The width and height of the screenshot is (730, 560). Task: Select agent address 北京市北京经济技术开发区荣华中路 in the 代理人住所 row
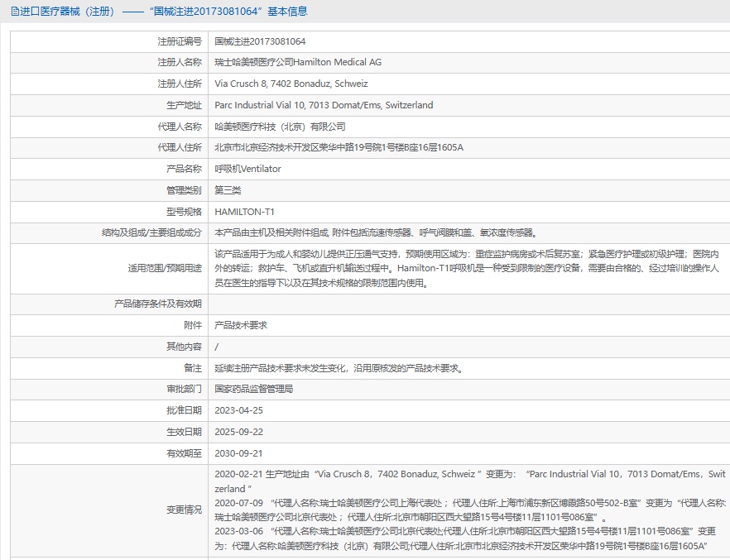click(x=339, y=147)
